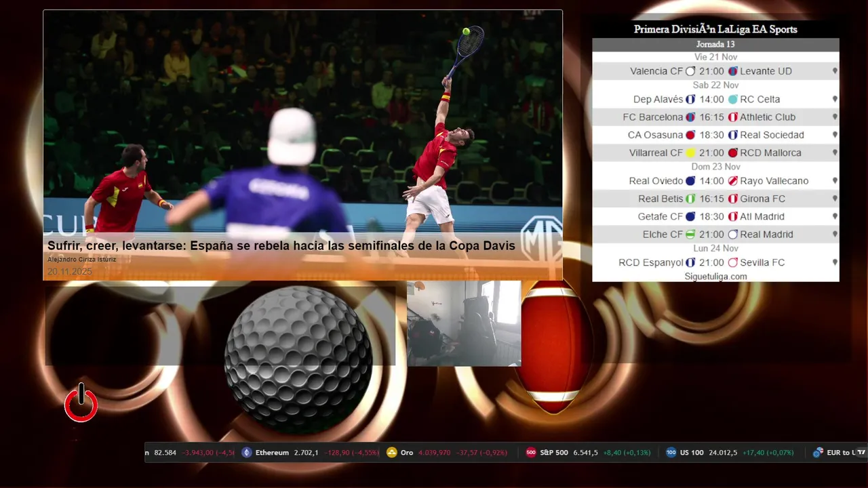Open the Copa Davis news photo
This screenshot has width=868, height=488.
302,145
